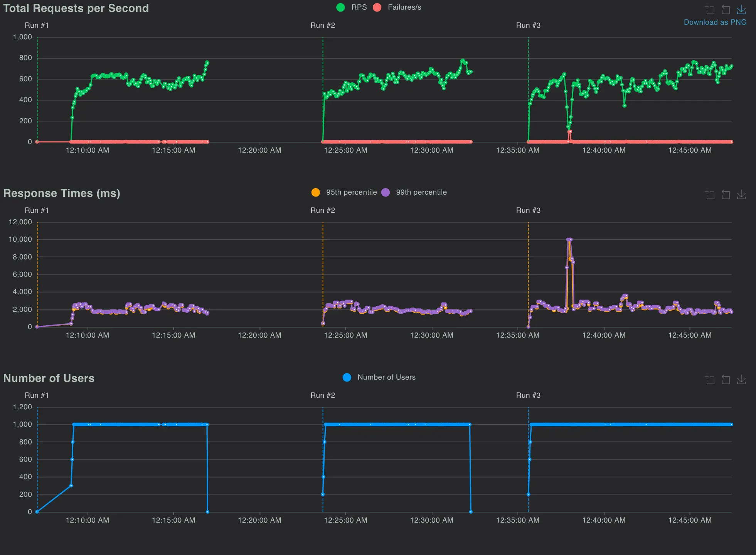Click the Total Requests per Second title
This screenshot has height=555, width=756.
(76, 8)
